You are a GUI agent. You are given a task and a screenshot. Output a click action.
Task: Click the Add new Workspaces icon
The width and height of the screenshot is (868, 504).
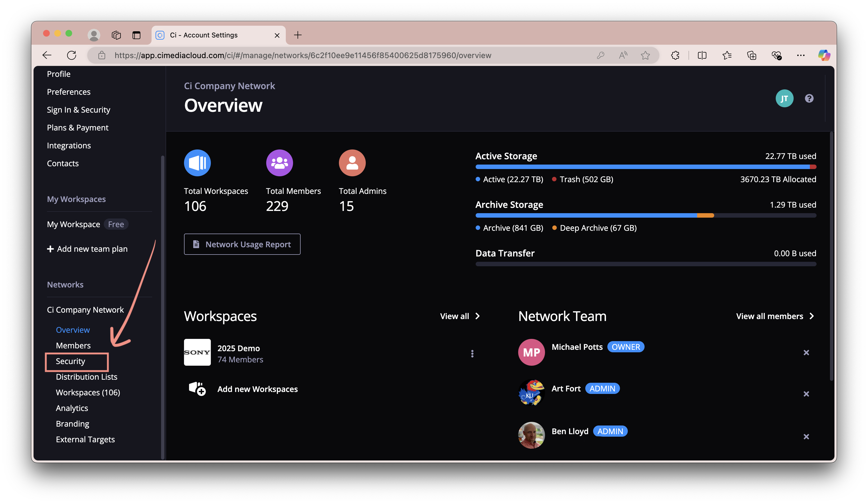click(197, 389)
